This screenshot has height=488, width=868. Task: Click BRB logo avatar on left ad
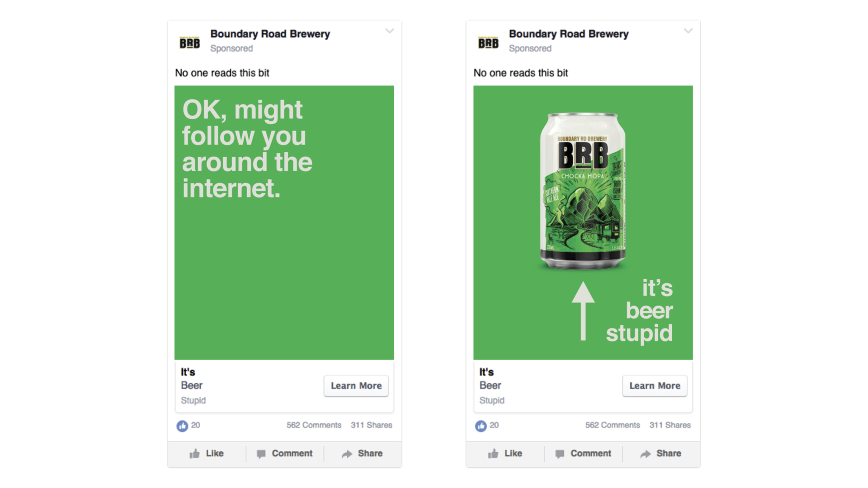189,42
